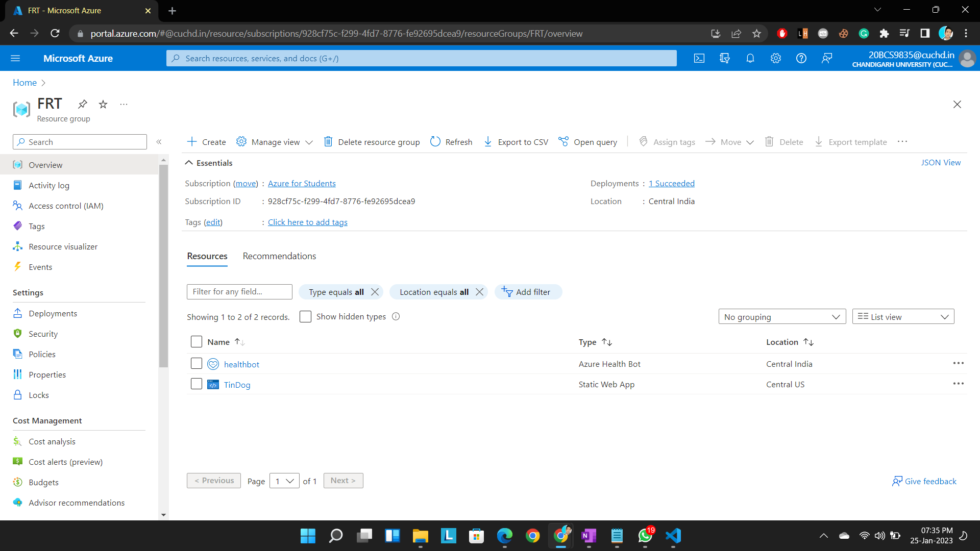Open the page number selector
This screenshot has height=551, width=980.
pos(284,481)
